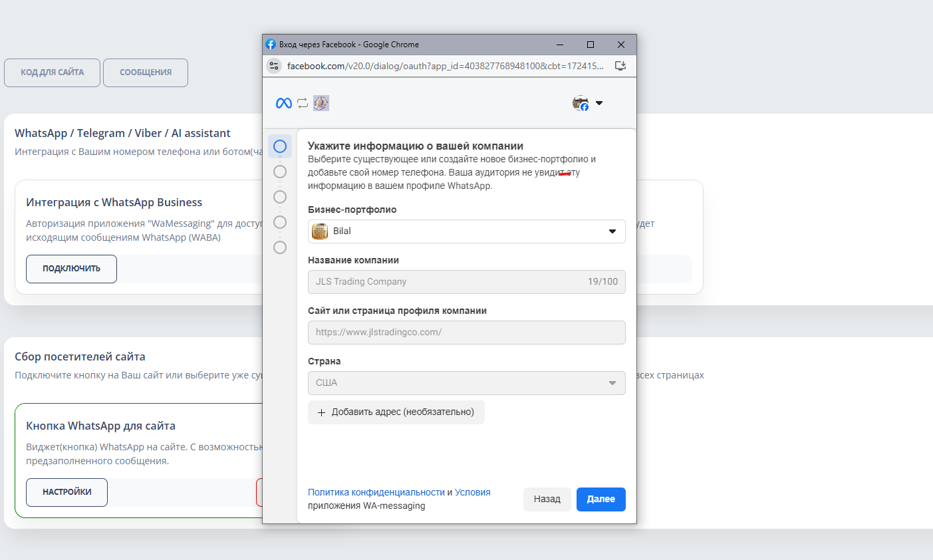Viewport: 933px width, 560px height.
Task: Click НАСТРОЙКИ under Кнопка WhatsApp для сайта
Action: [x=67, y=492]
